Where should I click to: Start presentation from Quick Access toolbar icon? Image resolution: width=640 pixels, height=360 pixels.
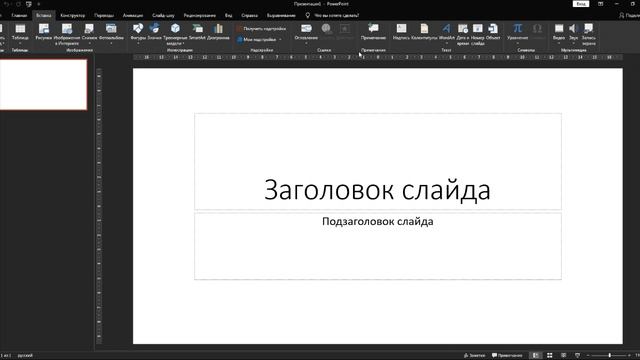click(29, 4)
